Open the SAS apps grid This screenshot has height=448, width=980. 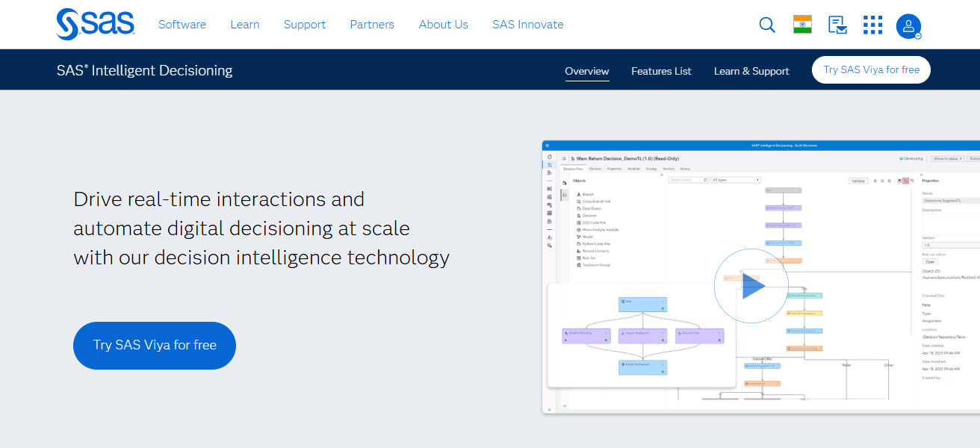point(872,25)
